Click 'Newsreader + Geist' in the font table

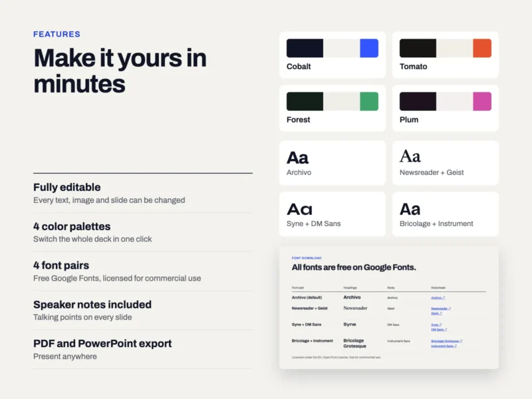click(309, 309)
